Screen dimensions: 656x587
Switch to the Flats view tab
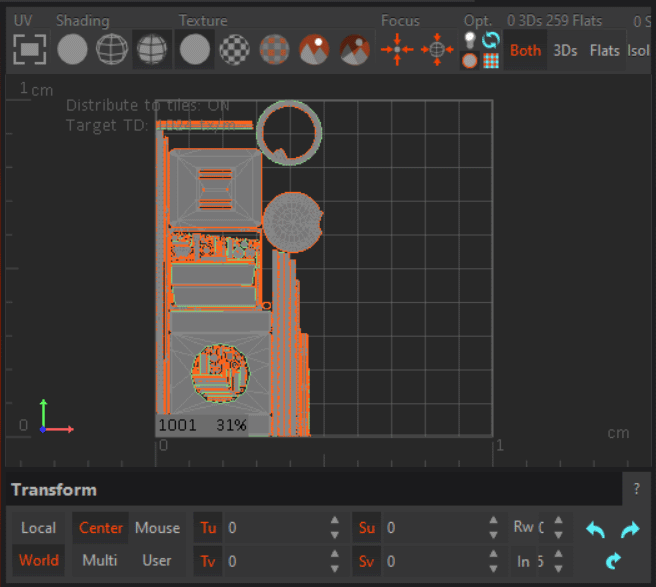click(x=604, y=50)
